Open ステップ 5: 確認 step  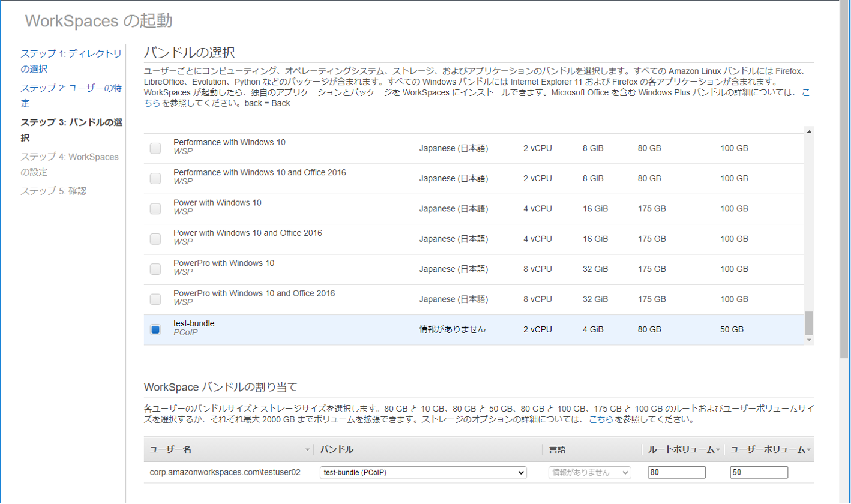tap(53, 191)
